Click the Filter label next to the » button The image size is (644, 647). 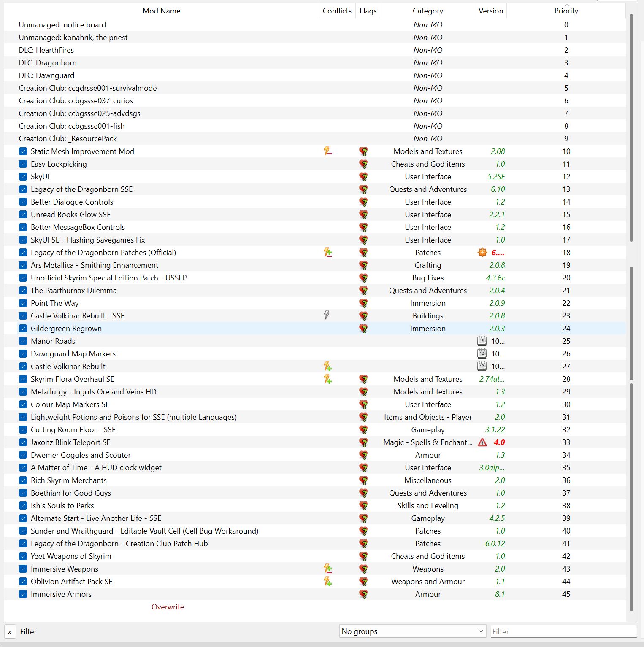click(x=28, y=631)
